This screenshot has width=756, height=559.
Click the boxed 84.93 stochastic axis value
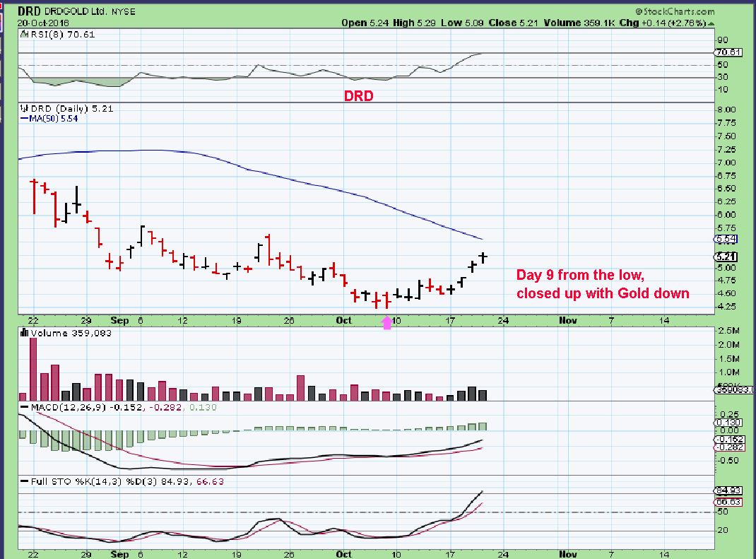(x=728, y=490)
